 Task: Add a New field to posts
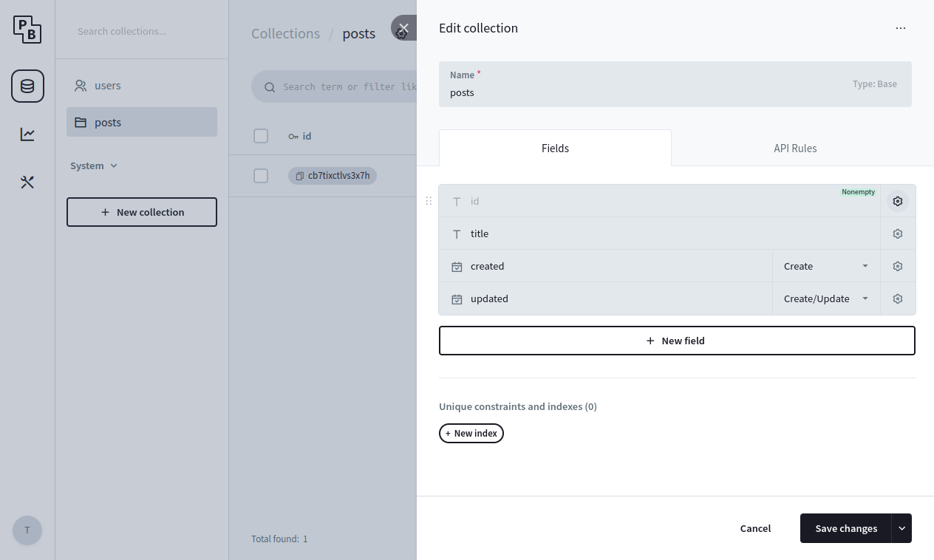(677, 341)
